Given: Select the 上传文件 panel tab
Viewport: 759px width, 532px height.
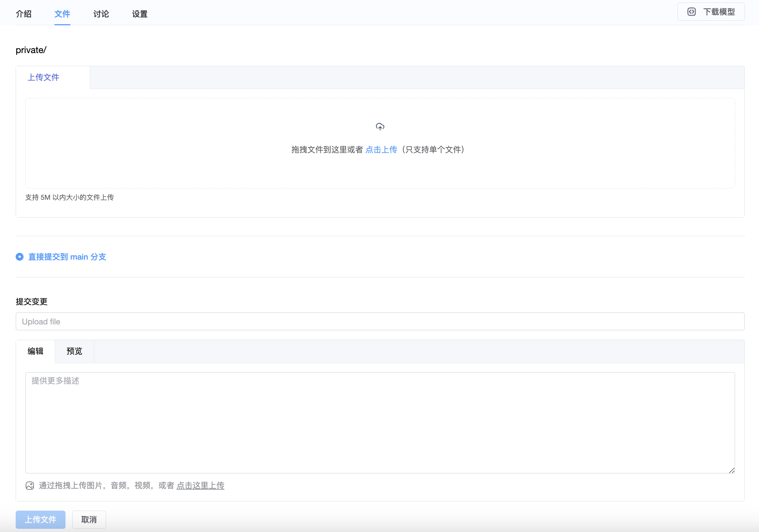Looking at the screenshot, I should [43, 77].
